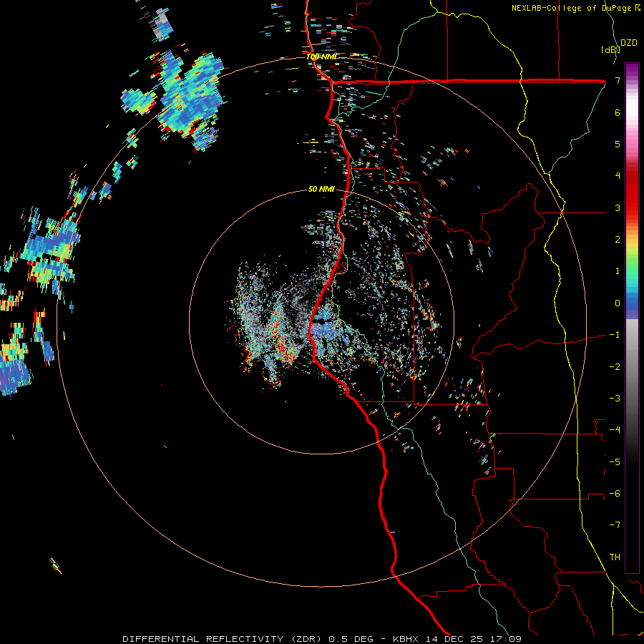
Task: Click the -5 value on the dB scale
Action: click(615, 462)
